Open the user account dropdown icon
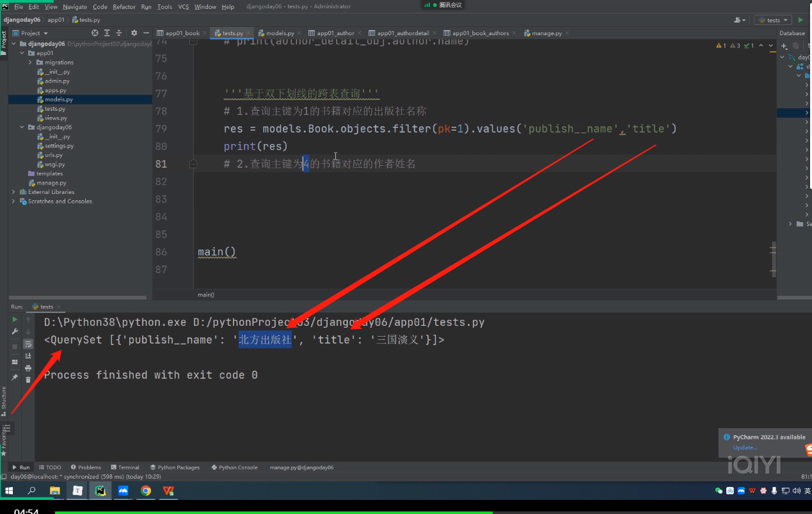Image resolution: width=812 pixels, height=514 pixels. pyautogui.click(x=740, y=20)
